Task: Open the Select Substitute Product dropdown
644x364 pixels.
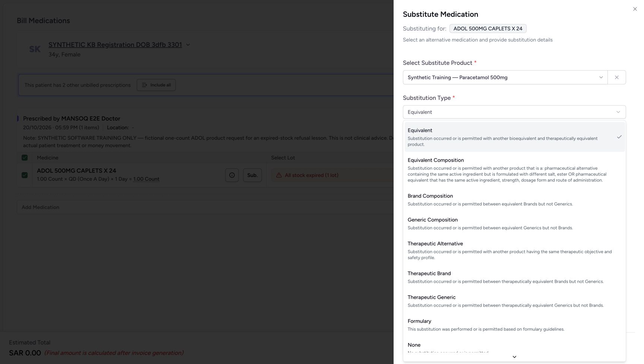Action: coord(505,77)
